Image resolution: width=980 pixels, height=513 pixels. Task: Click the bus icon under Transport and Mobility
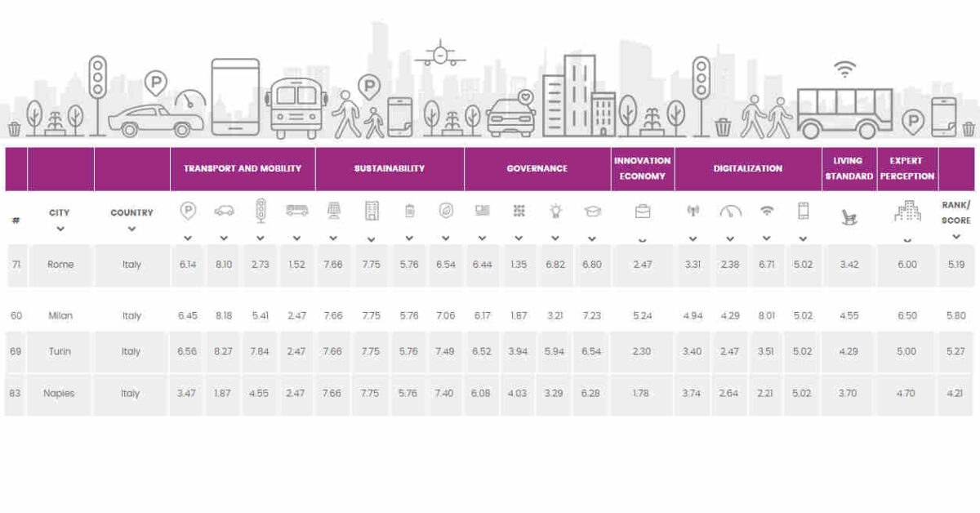coord(296,210)
